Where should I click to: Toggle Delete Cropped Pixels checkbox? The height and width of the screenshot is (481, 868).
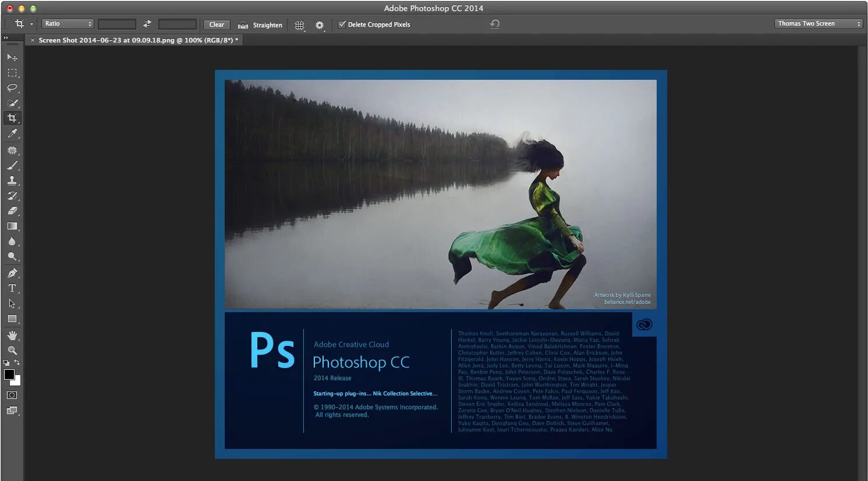(342, 24)
